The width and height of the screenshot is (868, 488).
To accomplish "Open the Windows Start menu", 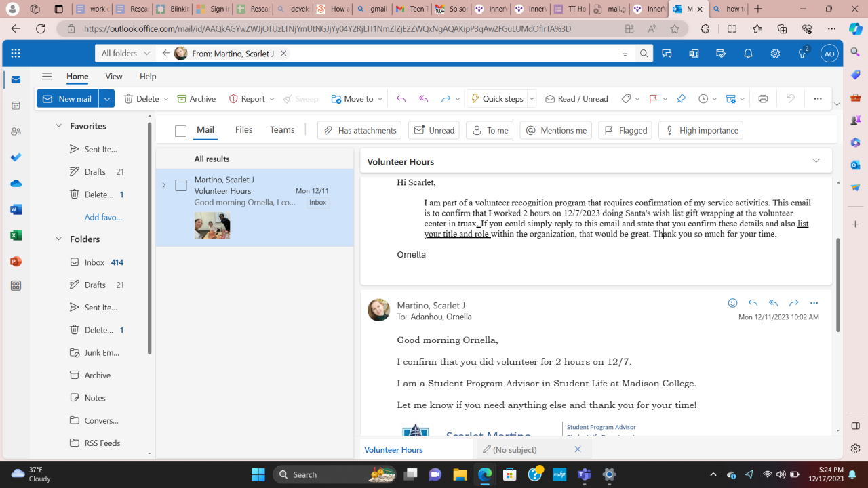I will [x=258, y=474].
